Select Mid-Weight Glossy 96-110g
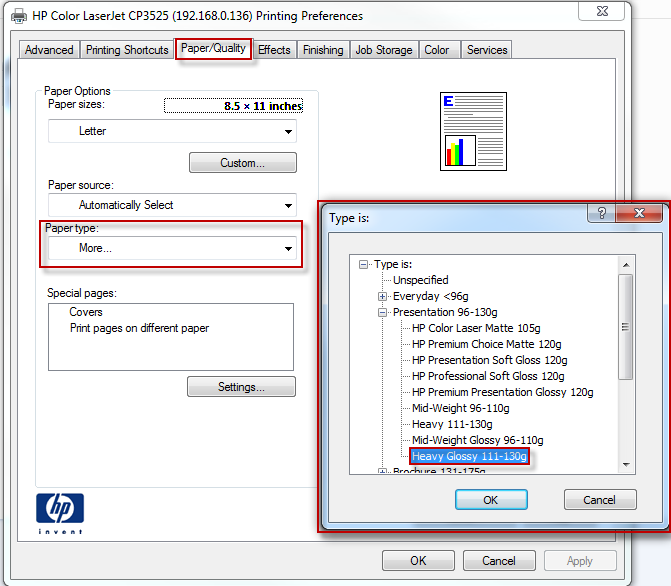Screen dimensions: 671x586 [x=478, y=440]
